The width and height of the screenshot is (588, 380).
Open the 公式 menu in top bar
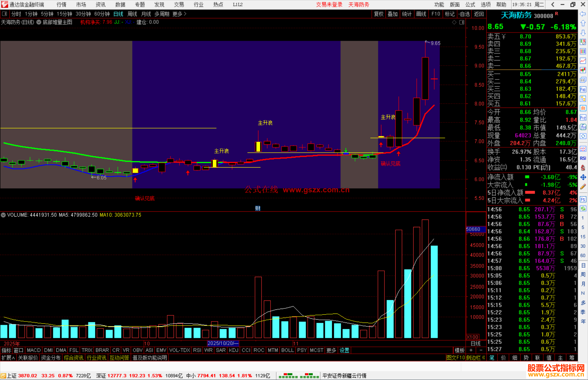click(x=470, y=5)
